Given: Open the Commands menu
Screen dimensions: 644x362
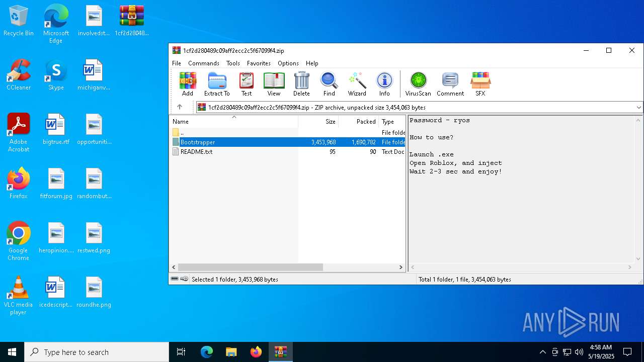Looking at the screenshot, I should 204,63.
